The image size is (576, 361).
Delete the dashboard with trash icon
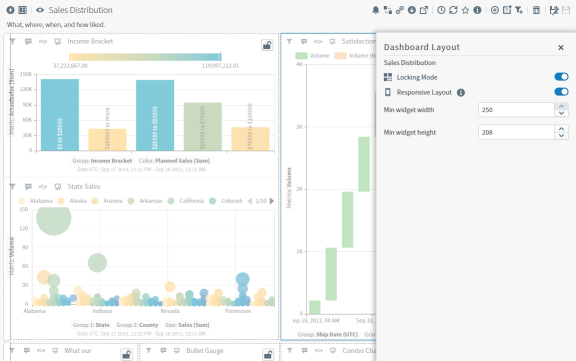point(536,10)
